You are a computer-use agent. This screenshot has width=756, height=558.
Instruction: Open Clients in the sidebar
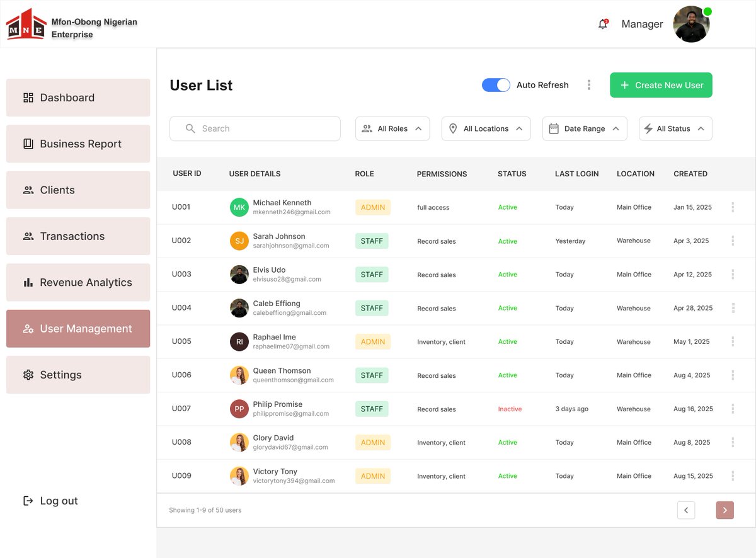(x=78, y=190)
